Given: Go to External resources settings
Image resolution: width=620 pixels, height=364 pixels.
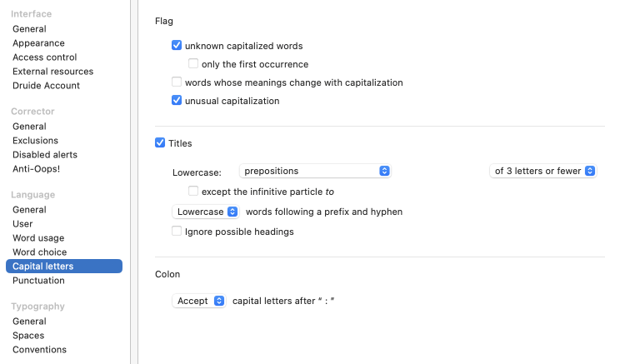Looking at the screenshot, I should pyautogui.click(x=52, y=72).
